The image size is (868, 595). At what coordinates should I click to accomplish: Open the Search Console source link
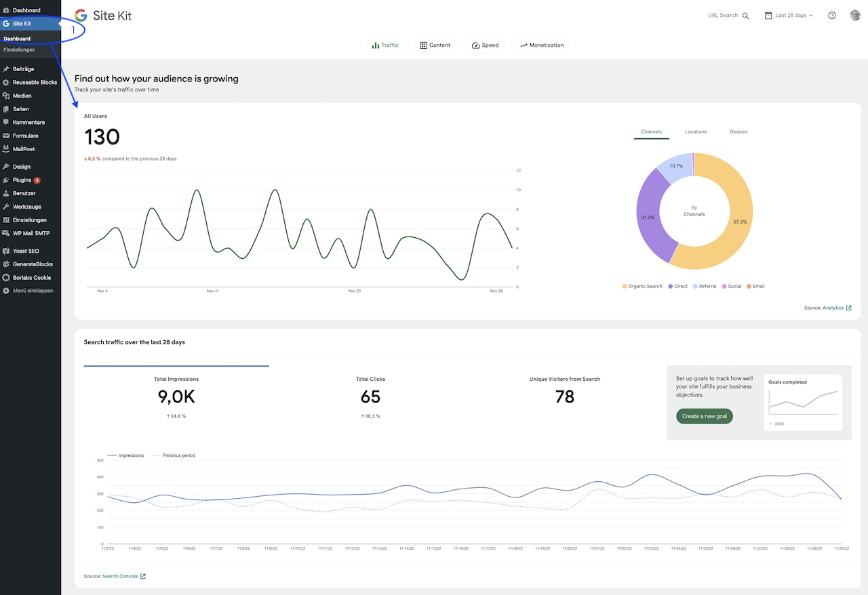pyautogui.click(x=124, y=576)
